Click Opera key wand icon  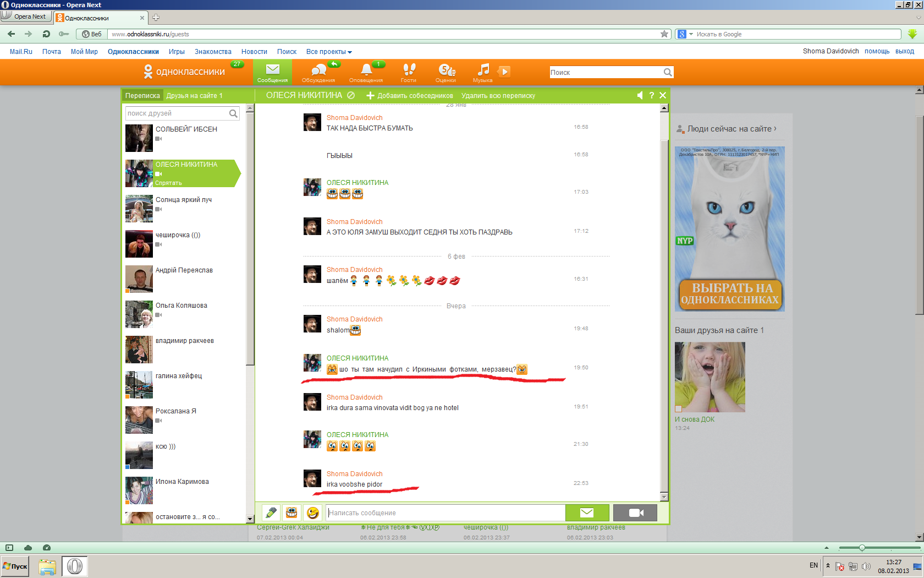tap(64, 34)
